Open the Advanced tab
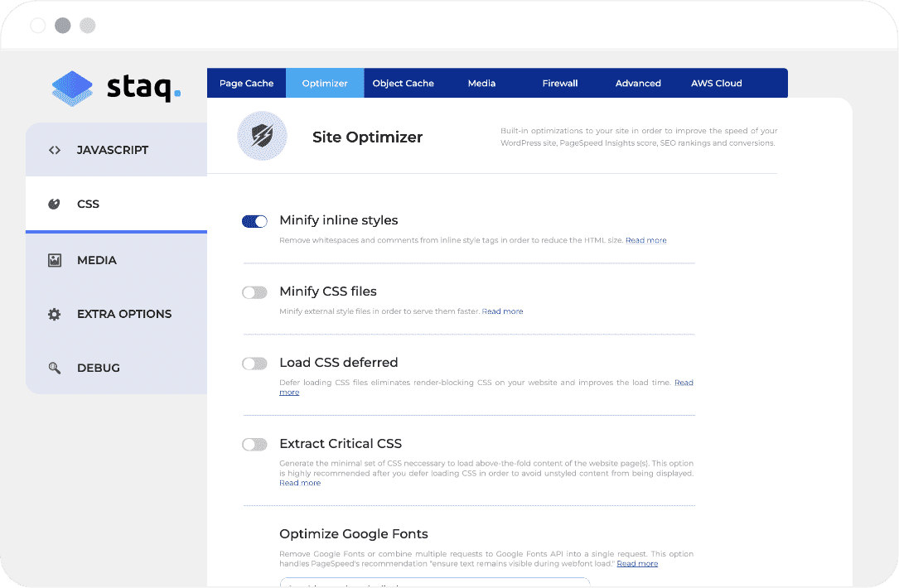The height and width of the screenshot is (588, 899). point(638,83)
